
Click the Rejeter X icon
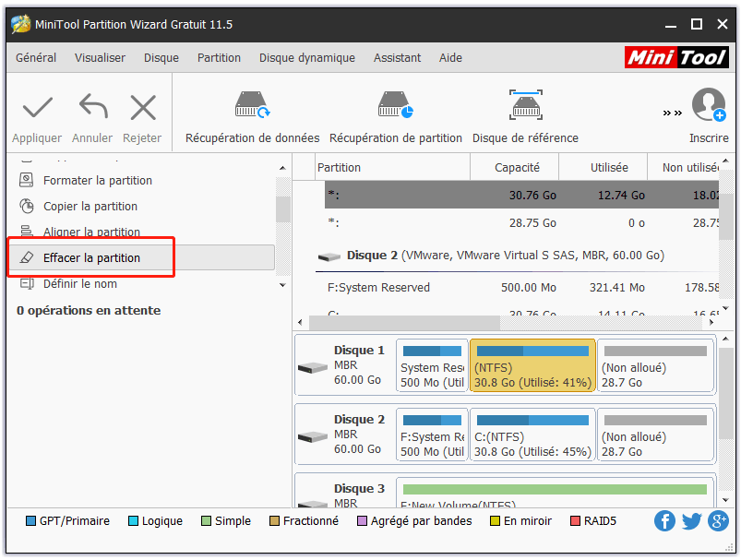coord(143,108)
